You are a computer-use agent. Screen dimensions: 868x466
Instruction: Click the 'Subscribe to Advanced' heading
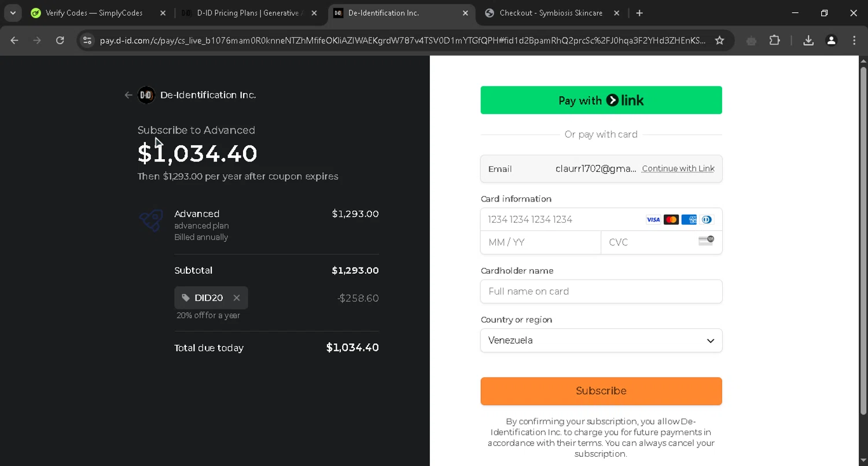[x=196, y=130]
